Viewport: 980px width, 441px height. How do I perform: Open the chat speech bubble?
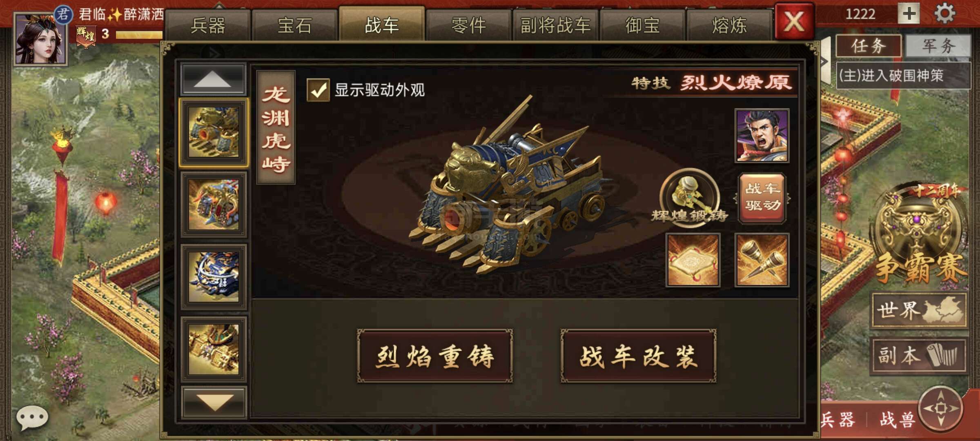pos(32,417)
